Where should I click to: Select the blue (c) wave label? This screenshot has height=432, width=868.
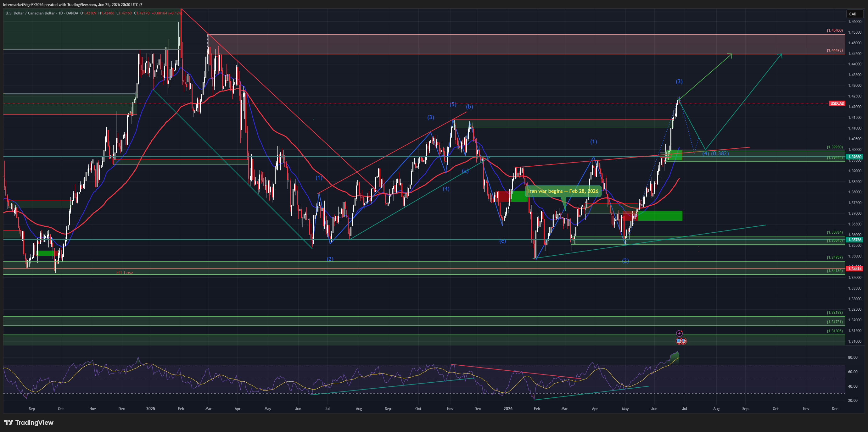[x=502, y=241]
